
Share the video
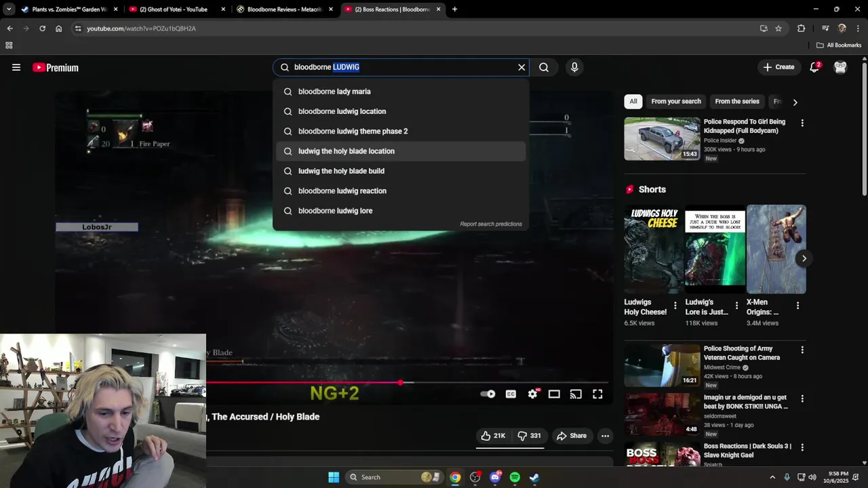(572, 436)
